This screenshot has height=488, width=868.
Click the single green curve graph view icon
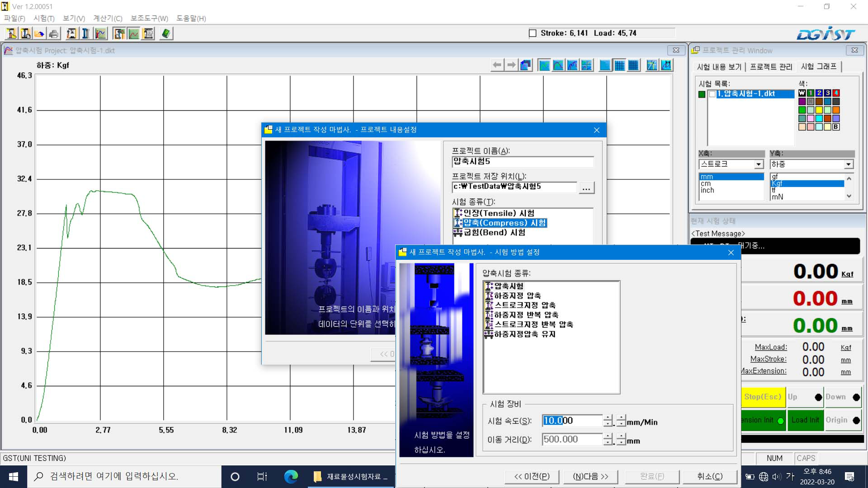click(544, 65)
